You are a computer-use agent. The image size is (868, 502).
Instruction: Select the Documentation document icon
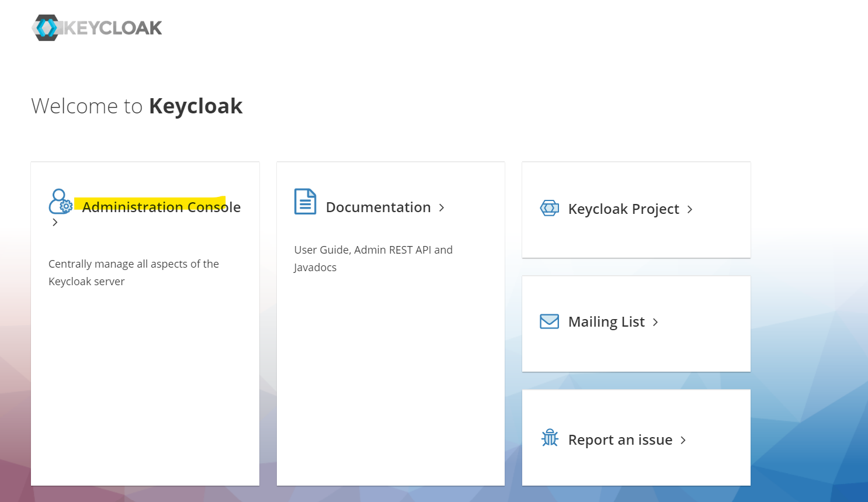coord(304,201)
